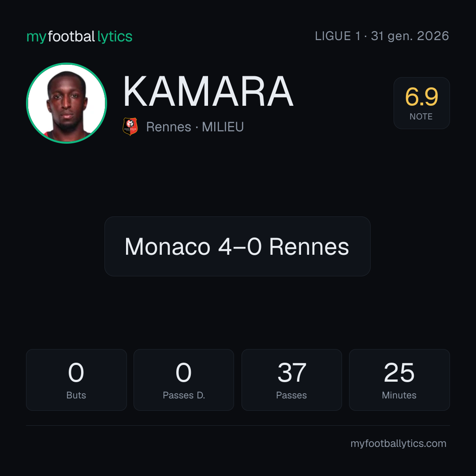Click the 37 Passes stat card
The height and width of the screenshot is (476, 476).
(x=291, y=380)
